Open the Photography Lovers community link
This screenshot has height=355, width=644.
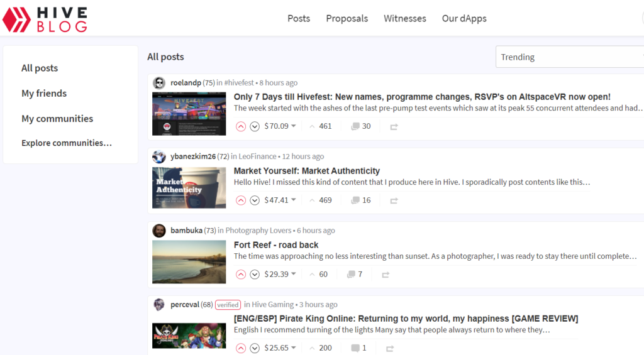tap(258, 230)
